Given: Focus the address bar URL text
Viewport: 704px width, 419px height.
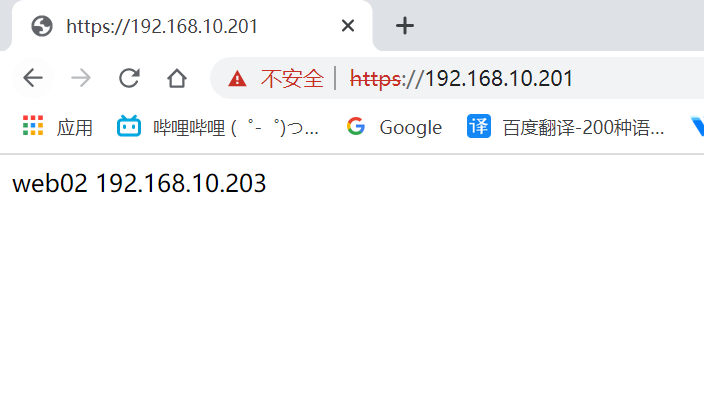Looking at the screenshot, I should tap(461, 79).
